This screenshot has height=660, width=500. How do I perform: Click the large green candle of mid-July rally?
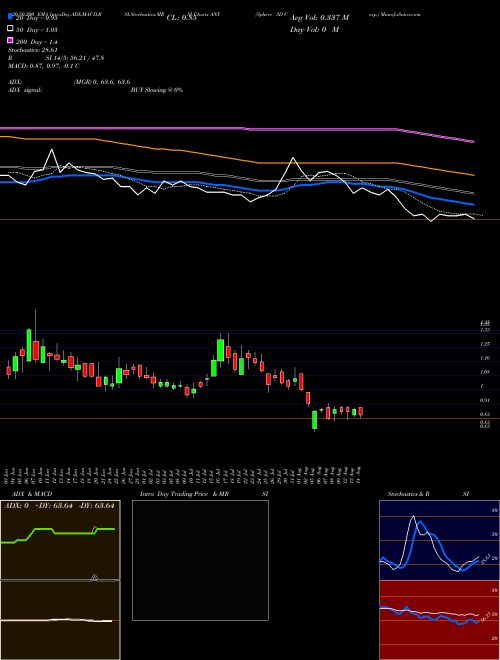[220, 350]
